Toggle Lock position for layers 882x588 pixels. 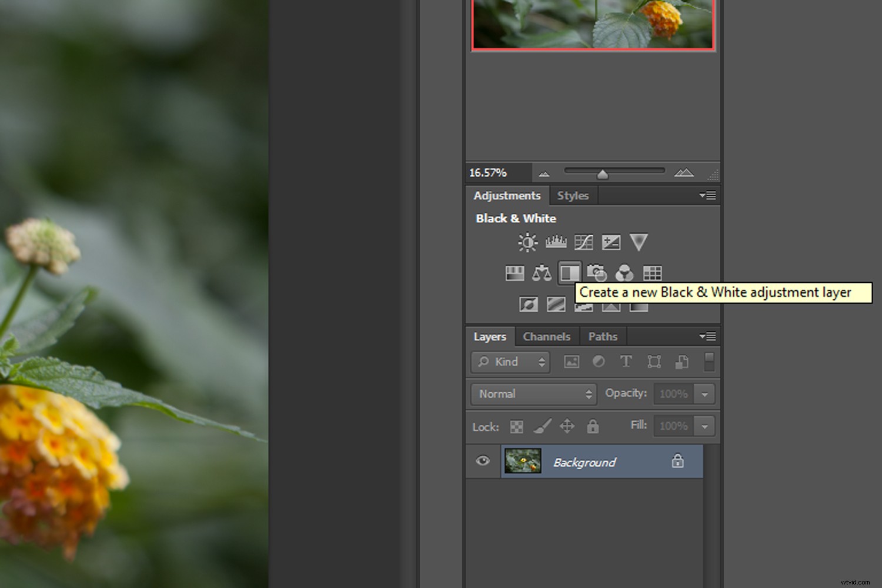pos(567,426)
